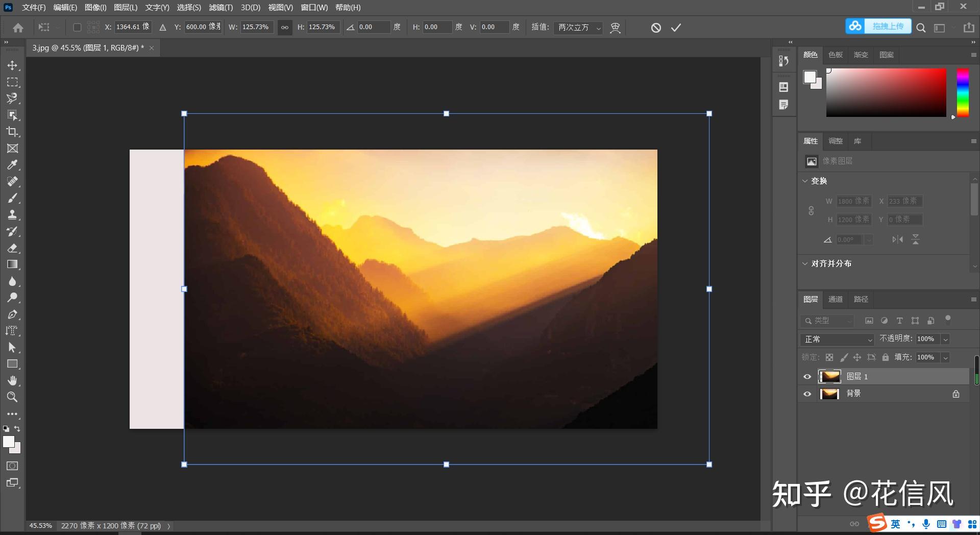The width and height of the screenshot is (980, 535).
Task: Open the layers panel options menu
Action: click(973, 299)
